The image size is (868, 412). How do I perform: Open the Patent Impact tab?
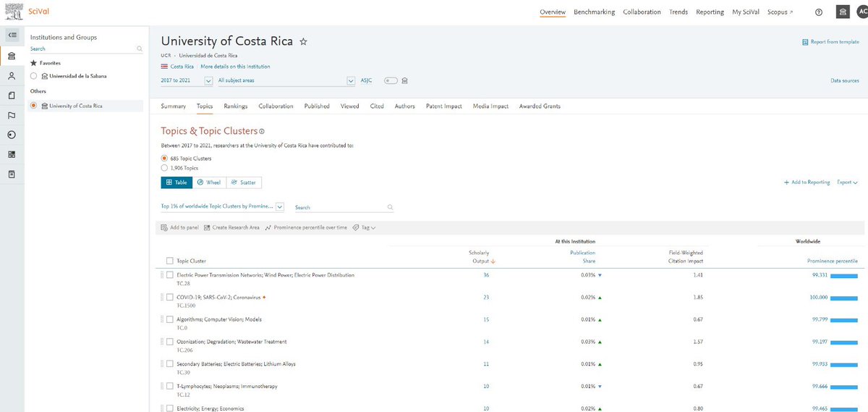point(444,106)
